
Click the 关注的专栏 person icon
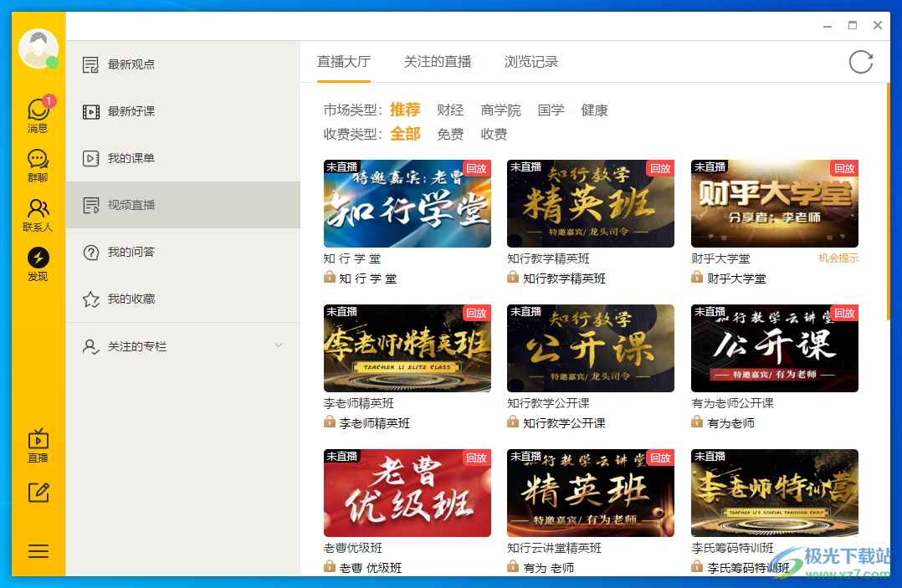91,346
